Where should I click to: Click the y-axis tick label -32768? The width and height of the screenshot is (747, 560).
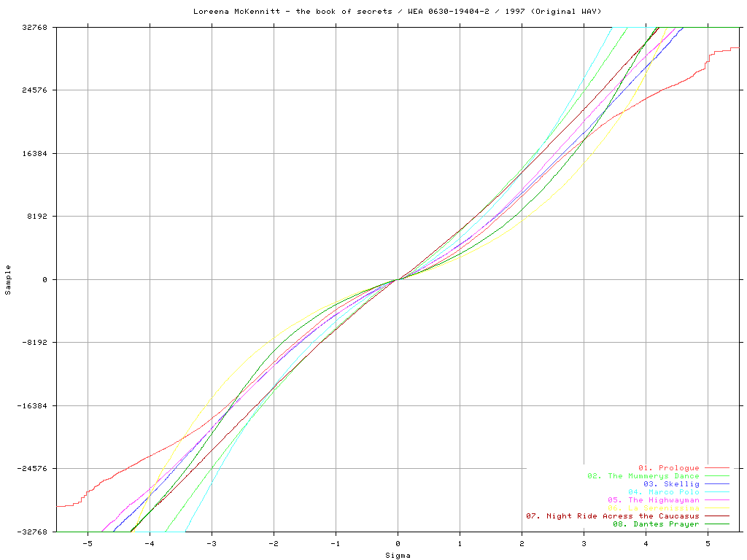[x=32, y=532]
